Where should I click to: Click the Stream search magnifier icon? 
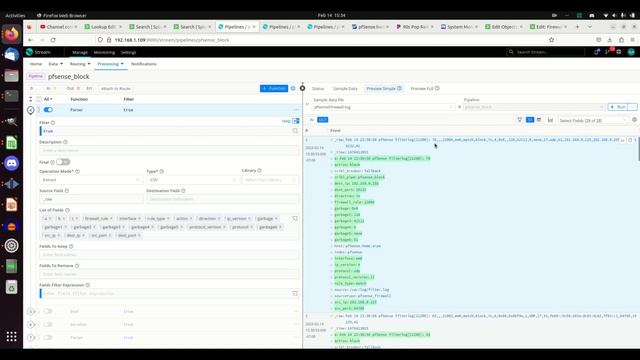coord(511,52)
